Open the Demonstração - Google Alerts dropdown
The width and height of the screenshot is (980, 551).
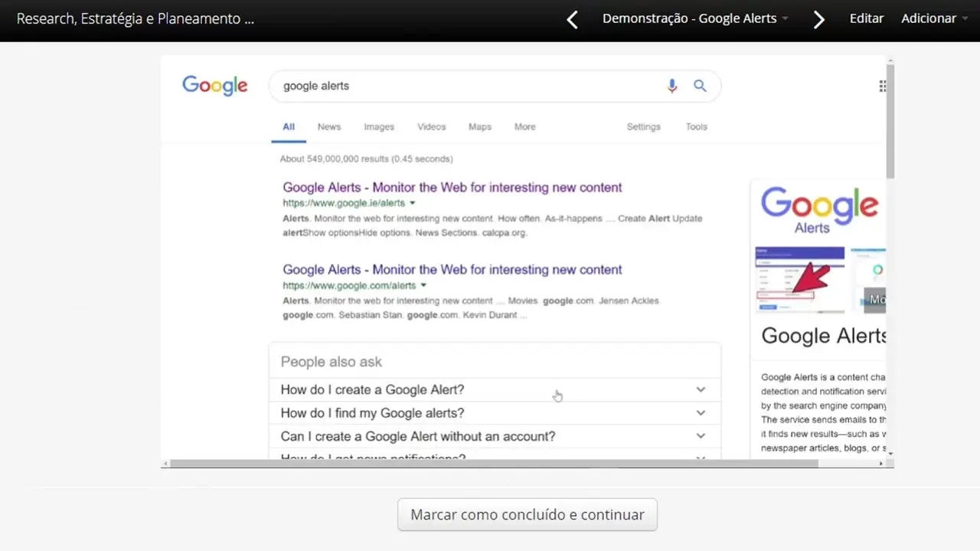pos(695,18)
